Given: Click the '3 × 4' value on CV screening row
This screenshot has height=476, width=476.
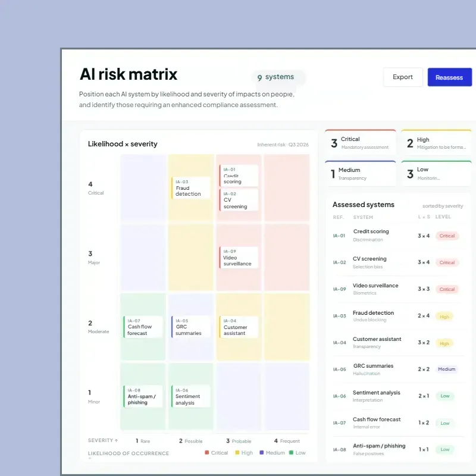Looking at the screenshot, I should point(424,262).
